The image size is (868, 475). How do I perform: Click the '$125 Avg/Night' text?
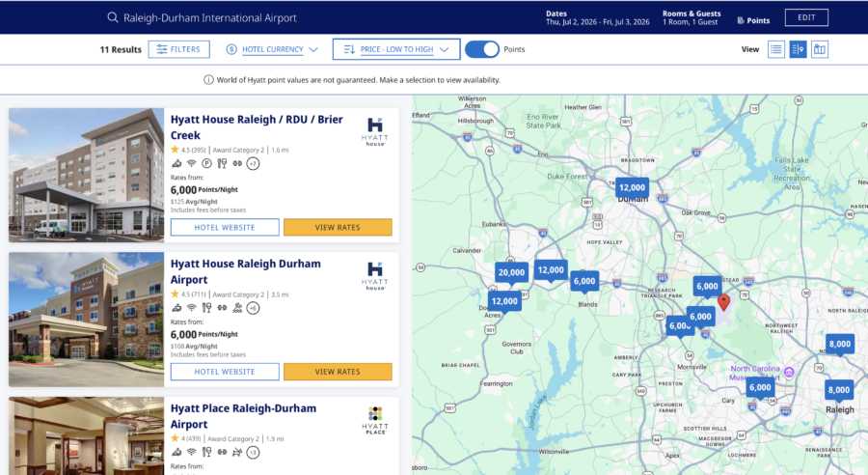(x=194, y=202)
